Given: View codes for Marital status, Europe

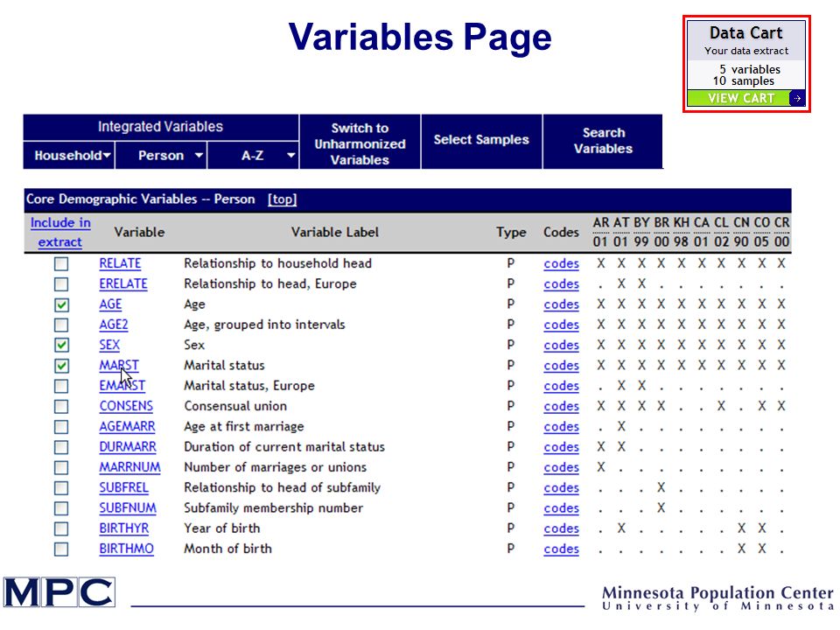Looking at the screenshot, I should 562,386.
